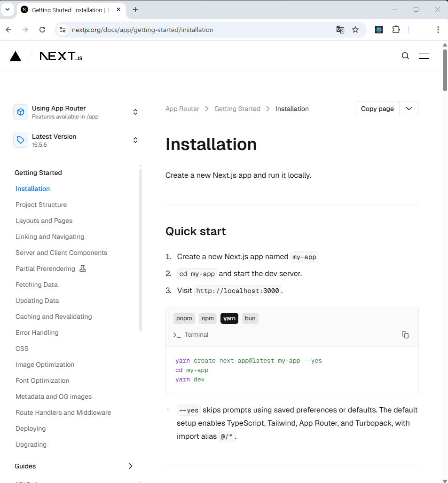Click the "yarn create next-app@latest" command line
Image resolution: width=448 pixels, height=483 pixels.
(249, 361)
